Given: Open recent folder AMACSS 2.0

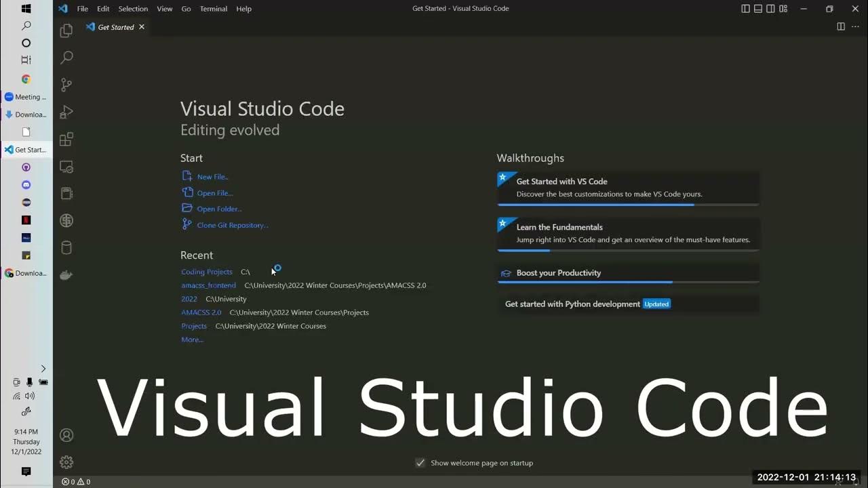Looking at the screenshot, I should click(201, 312).
